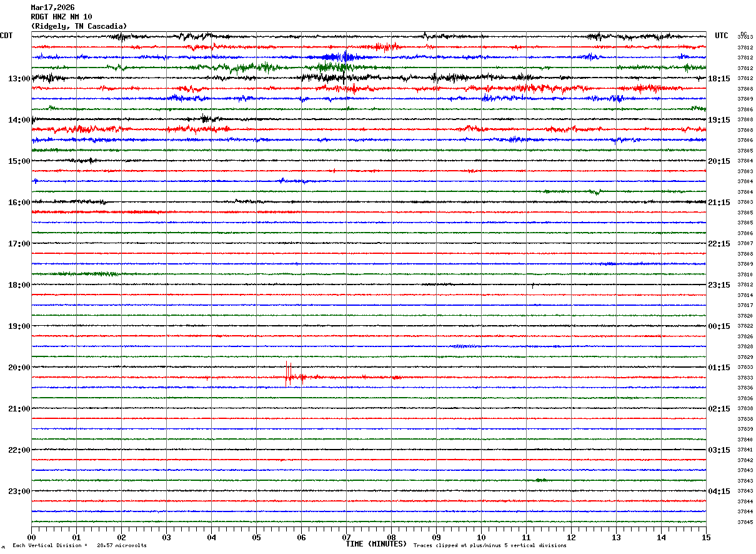Select the DC value 37829
Viewport: 756px width, 554px height.
[745, 357]
